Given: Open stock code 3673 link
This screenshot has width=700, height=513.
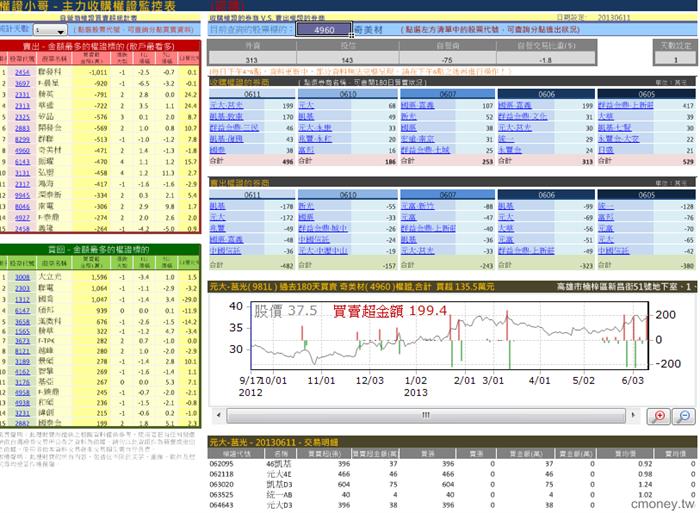Looking at the screenshot, I should click(22, 341).
